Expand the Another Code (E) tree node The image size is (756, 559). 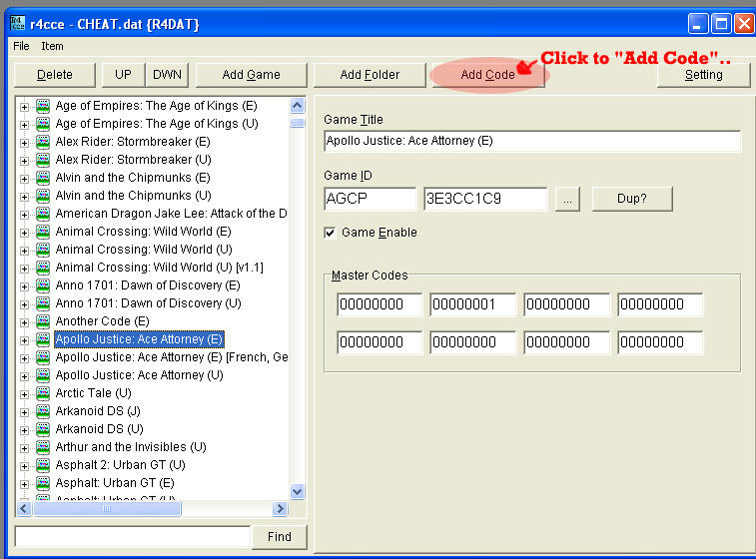click(24, 322)
